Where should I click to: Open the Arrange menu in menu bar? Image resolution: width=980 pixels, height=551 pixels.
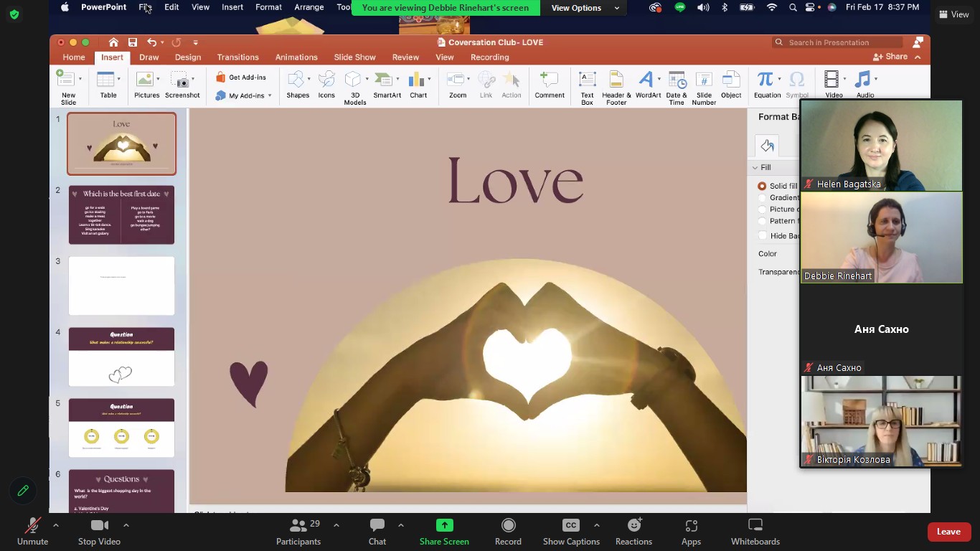click(x=309, y=7)
